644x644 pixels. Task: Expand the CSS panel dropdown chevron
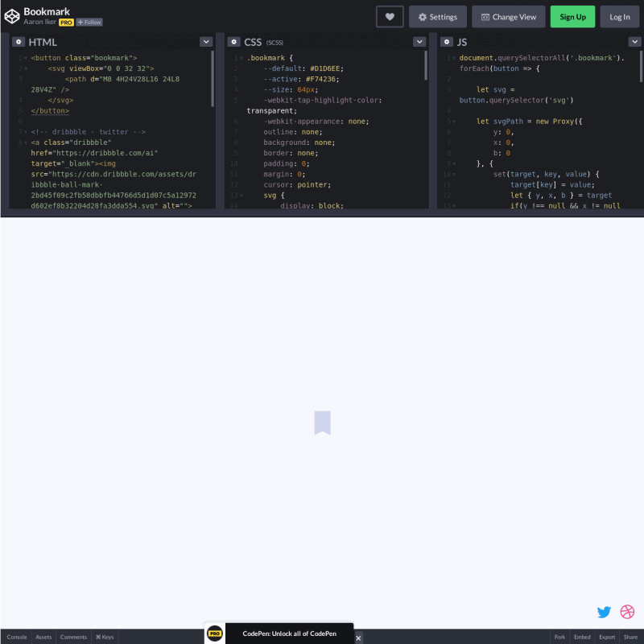point(419,42)
